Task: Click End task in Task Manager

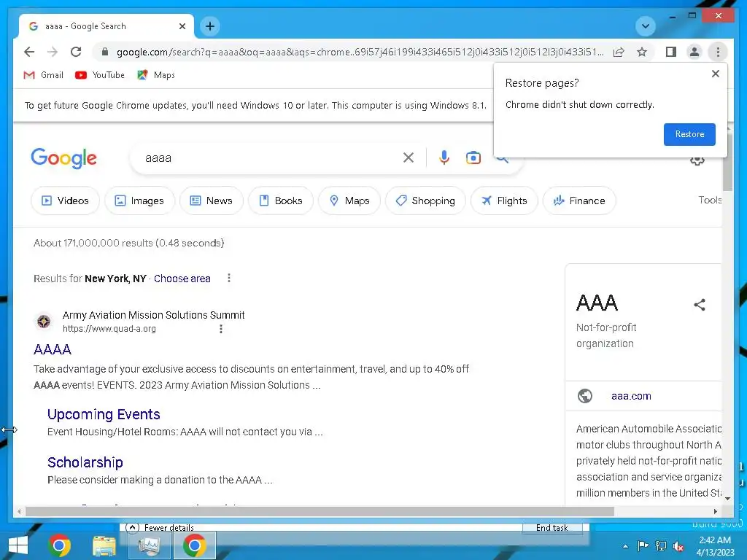Action: [551, 528]
